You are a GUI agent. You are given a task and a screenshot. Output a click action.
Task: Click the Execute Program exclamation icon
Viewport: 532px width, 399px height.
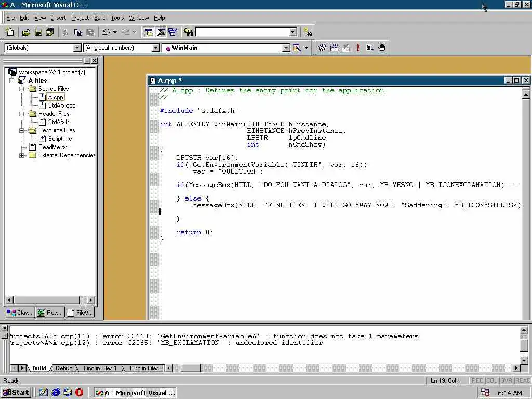click(357, 48)
